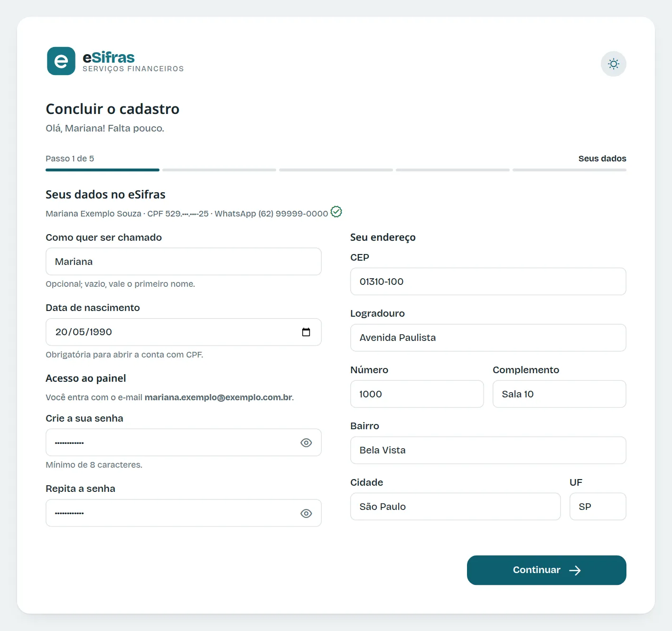
Task: Edit the CEP field
Action: [488, 282]
